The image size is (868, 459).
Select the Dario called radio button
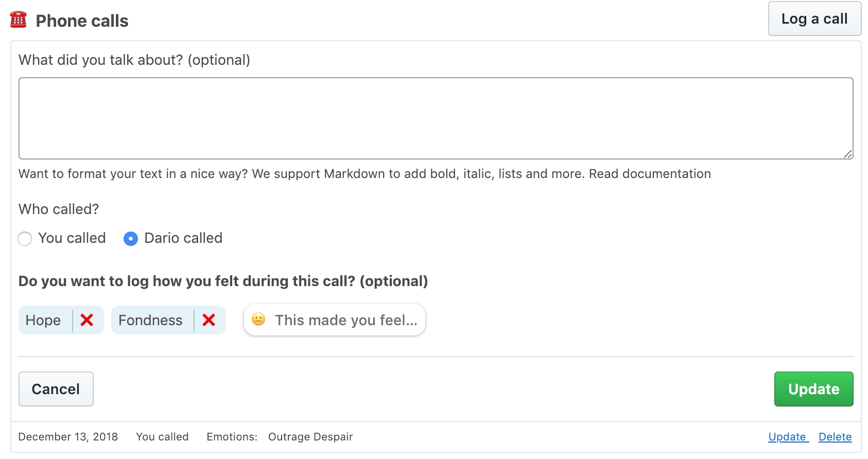pyautogui.click(x=131, y=239)
